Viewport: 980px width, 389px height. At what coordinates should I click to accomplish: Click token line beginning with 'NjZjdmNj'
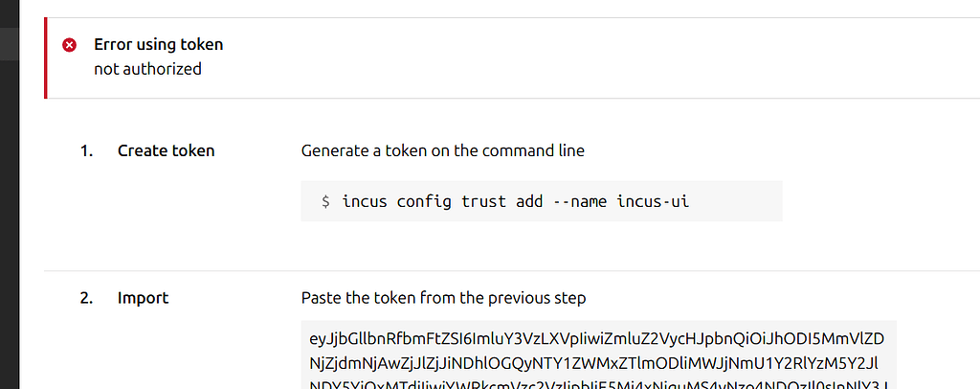pos(594,363)
